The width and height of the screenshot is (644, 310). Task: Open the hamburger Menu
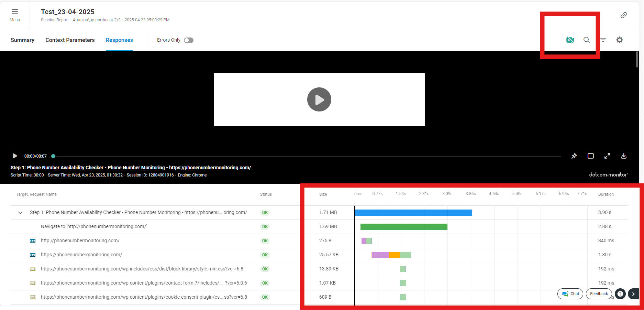pos(15,15)
